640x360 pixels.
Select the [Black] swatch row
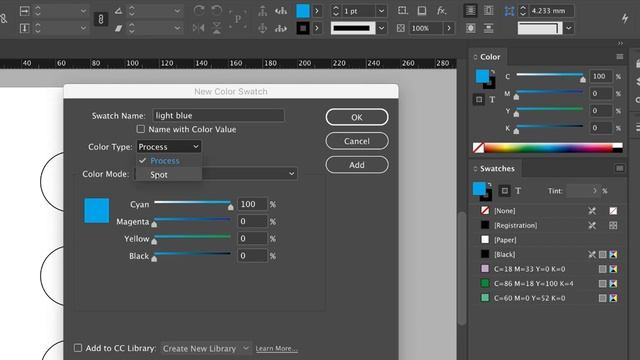click(549, 254)
